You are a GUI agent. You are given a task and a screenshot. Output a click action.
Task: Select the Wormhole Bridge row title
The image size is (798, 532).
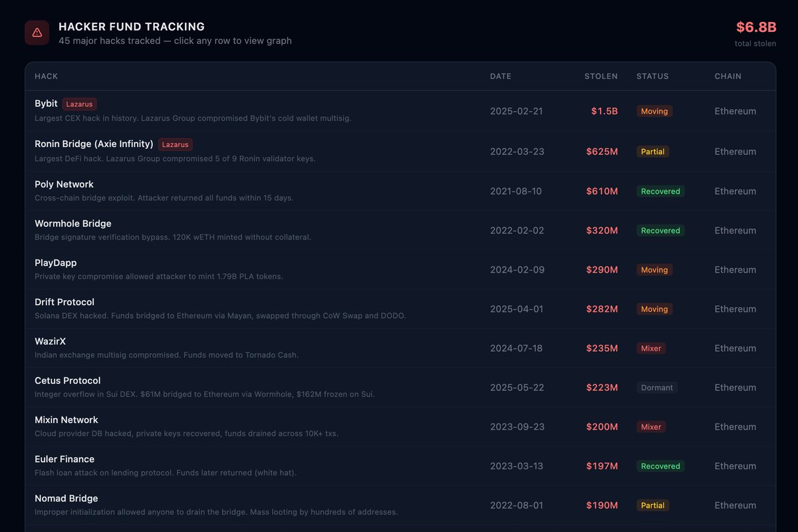pos(73,223)
